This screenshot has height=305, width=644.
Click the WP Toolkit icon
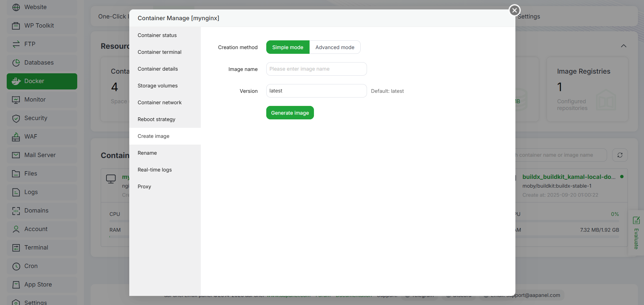click(16, 26)
